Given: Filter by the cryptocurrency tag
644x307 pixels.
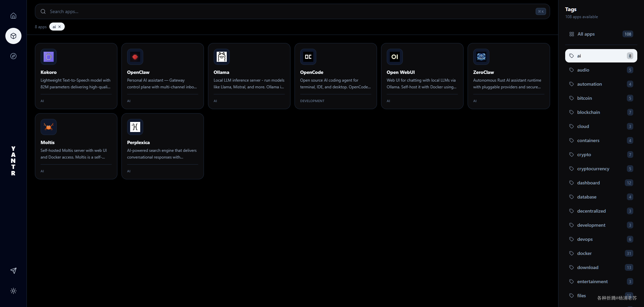Looking at the screenshot, I should [x=601, y=169].
